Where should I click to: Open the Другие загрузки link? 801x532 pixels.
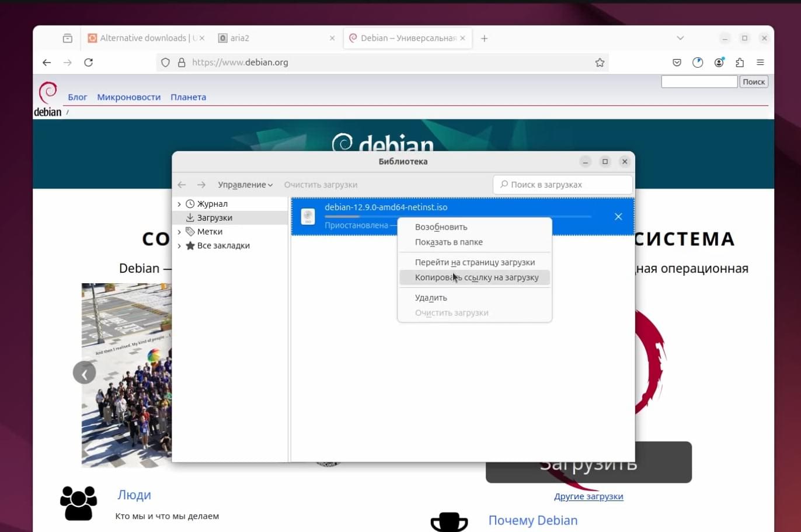(x=588, y=496)
